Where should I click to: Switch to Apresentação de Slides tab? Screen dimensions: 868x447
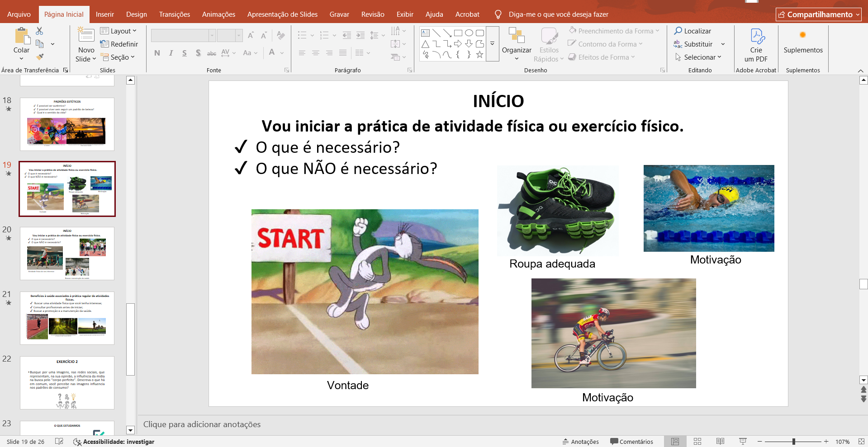point(282,14)
